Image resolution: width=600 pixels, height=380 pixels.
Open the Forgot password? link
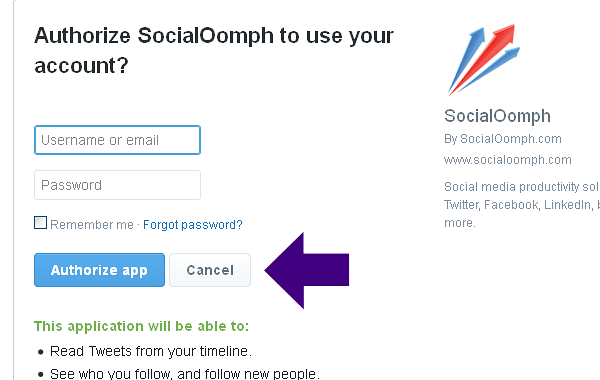click(193, 225)
